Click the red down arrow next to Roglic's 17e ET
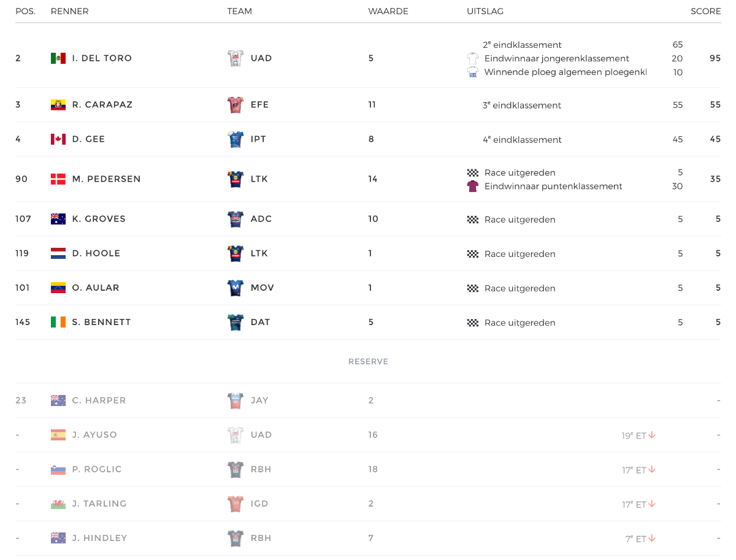 point(652,469)
